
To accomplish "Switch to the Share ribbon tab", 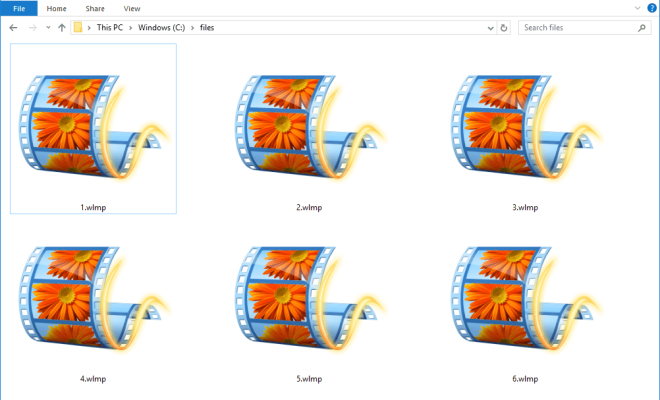I will click(95, 8).
